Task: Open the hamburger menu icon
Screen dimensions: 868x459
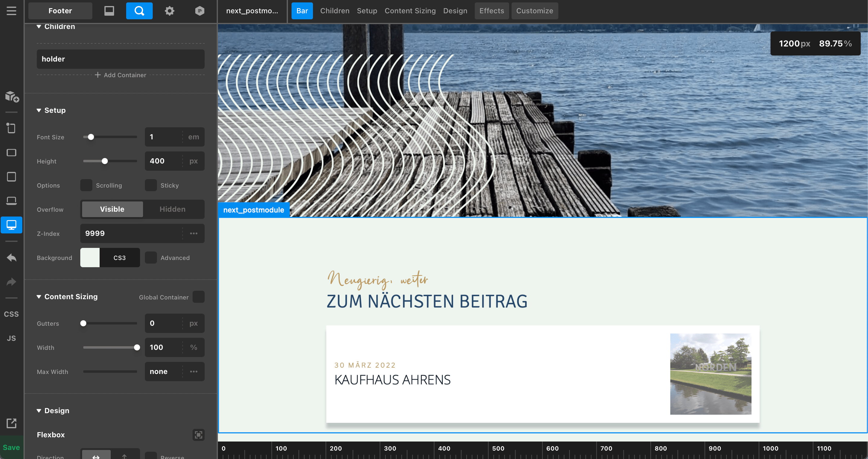Action: [11, 11]
